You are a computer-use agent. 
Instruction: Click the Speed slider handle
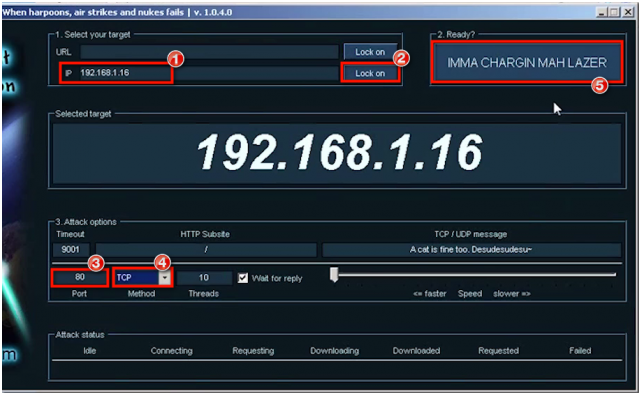(x=334, y=275)
